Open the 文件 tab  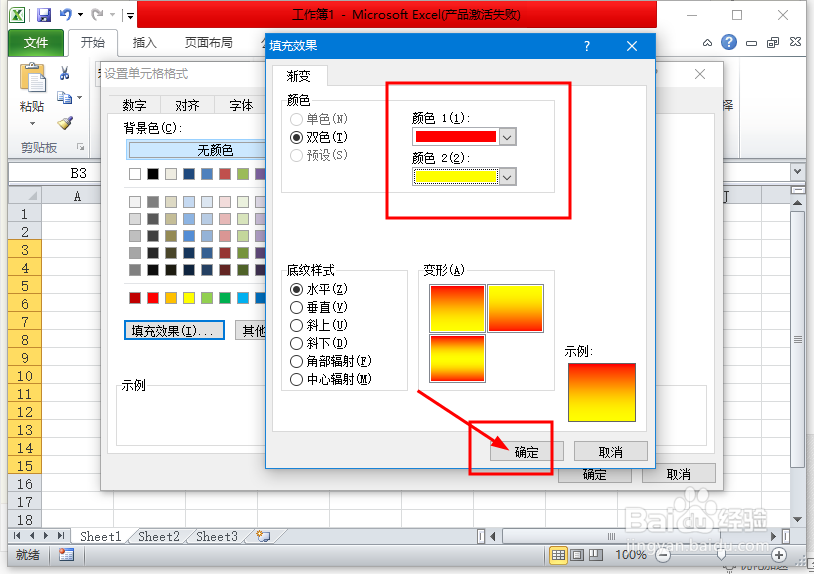click(x=36, y=43)
